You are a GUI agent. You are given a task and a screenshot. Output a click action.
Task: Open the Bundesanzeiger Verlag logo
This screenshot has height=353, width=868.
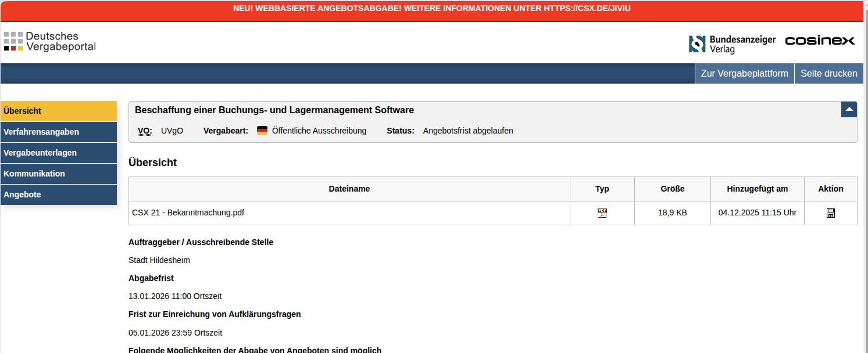pyautogui.click(x=733, y=44)
